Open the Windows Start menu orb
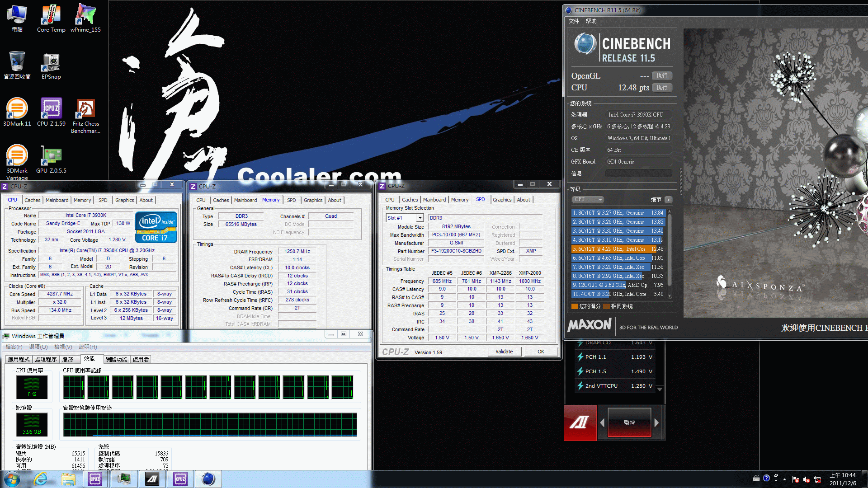 12,479
